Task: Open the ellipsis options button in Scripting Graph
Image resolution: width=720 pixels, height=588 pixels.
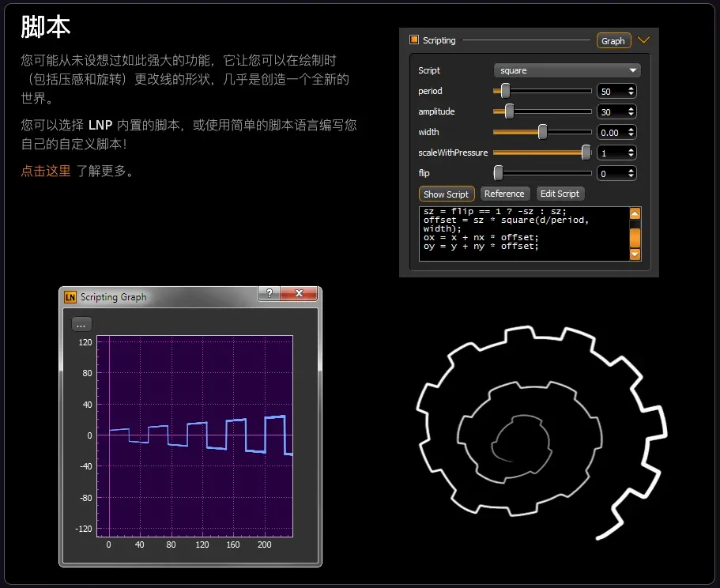Action: (81, 324)
